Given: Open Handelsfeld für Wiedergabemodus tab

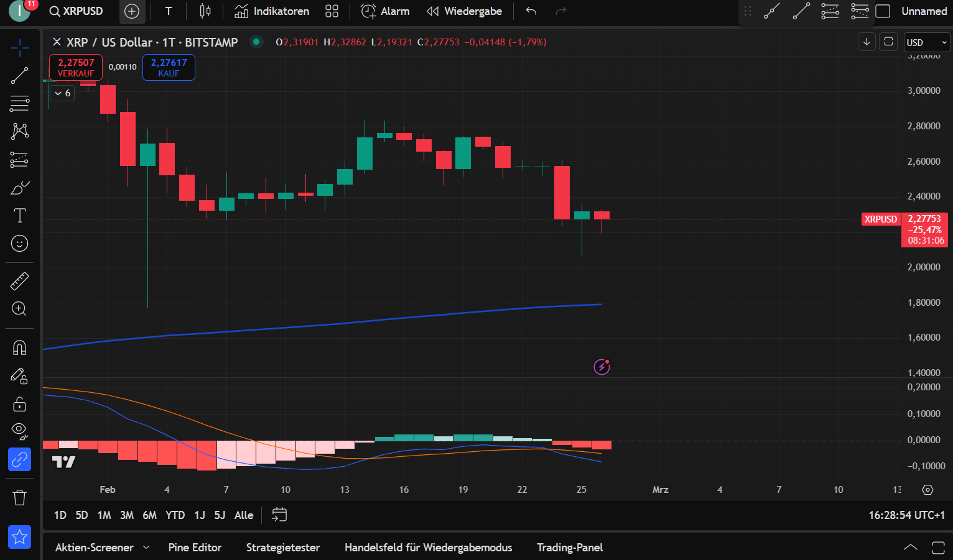Looking at the screenshot, I should 429,548.
